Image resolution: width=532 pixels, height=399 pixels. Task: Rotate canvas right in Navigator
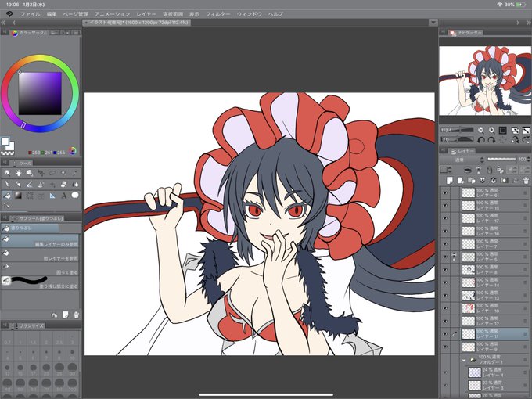pyautogui.click(x=491, y=139)
